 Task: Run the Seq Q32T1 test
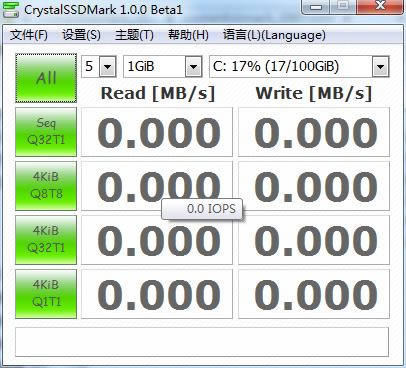click(x=46, y=132)
